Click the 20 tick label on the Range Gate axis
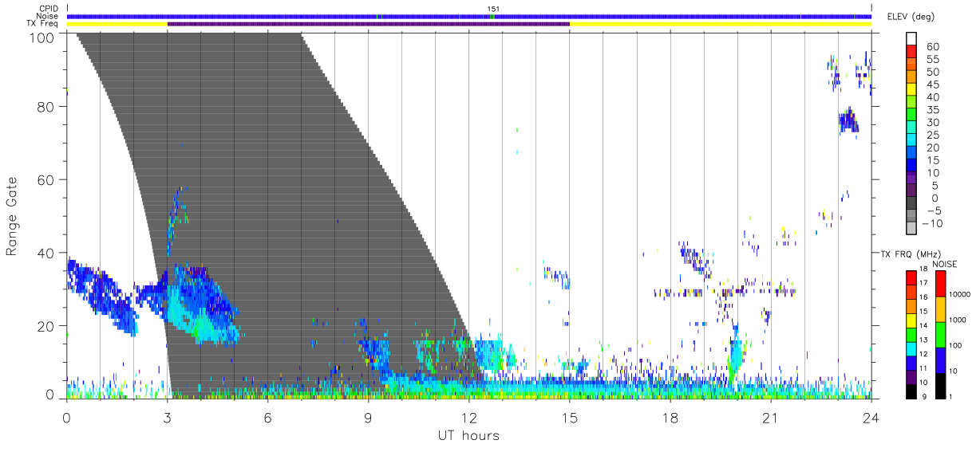The image size is (980, 452). click(45, 326)
